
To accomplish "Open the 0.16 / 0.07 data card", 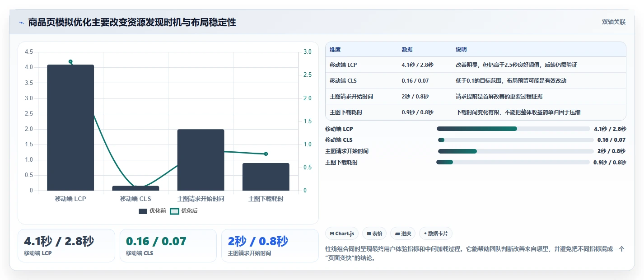I will coord(168,246).
